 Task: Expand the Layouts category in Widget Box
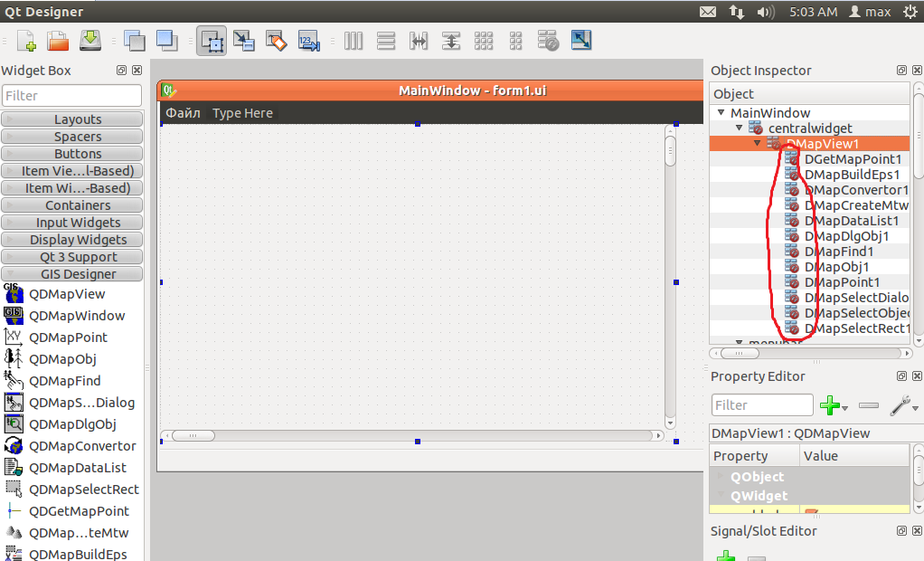pyautogui.click(x=72, y=119)
